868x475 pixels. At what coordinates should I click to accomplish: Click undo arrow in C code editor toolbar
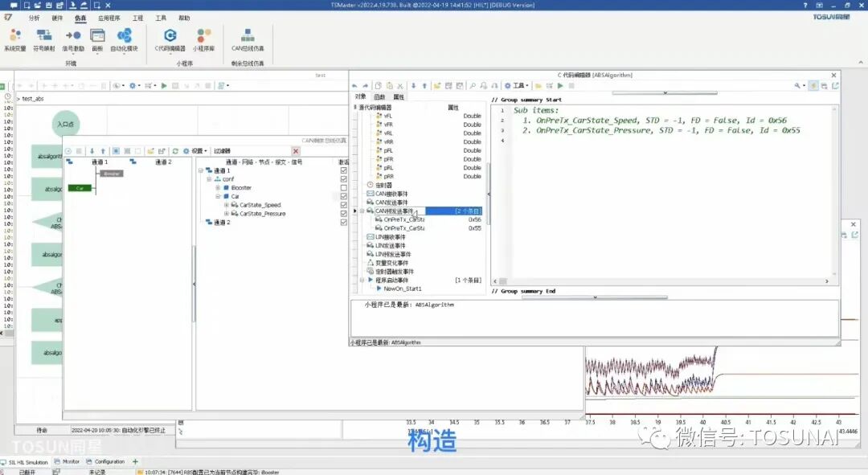tap(355, 86)
